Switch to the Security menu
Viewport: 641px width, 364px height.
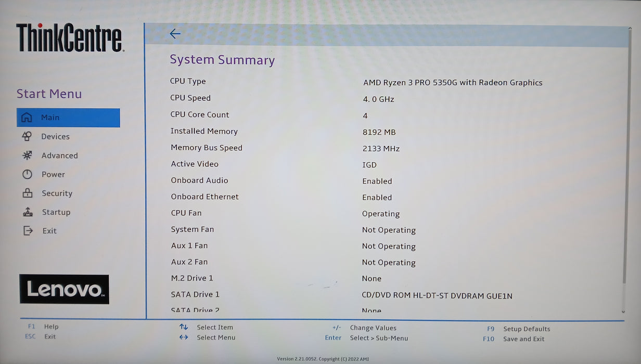pos(57,193)
